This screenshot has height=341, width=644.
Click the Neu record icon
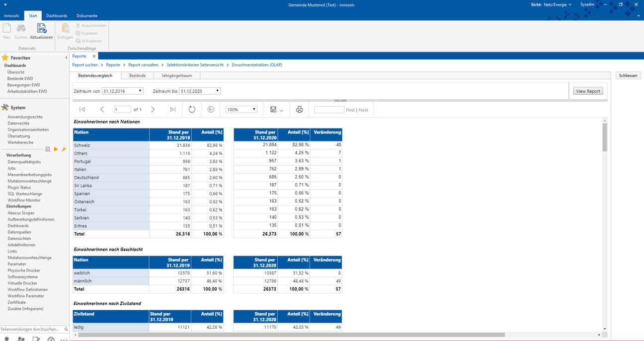[6, 29]
